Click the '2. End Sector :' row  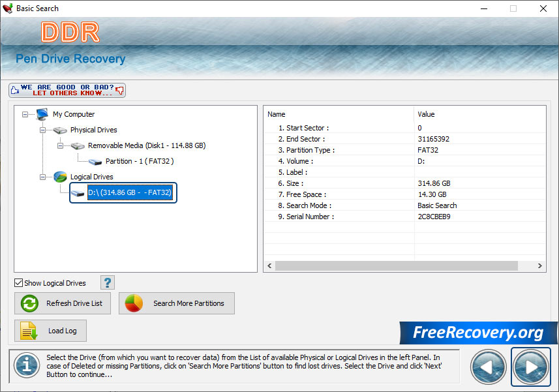tap(405, 139)
